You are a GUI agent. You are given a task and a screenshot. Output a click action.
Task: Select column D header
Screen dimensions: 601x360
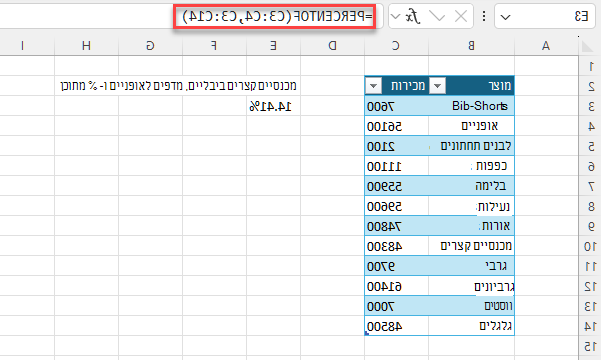(x=333, y=46)
